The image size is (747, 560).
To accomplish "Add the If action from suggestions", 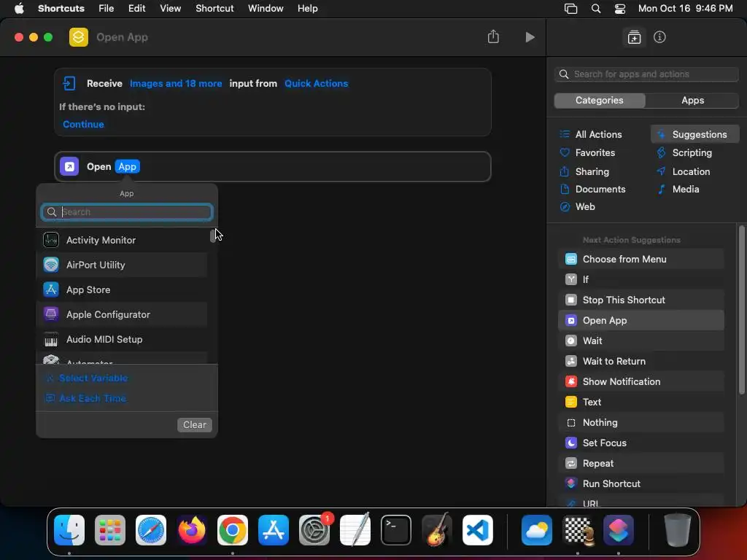I will tap(640, 279).
